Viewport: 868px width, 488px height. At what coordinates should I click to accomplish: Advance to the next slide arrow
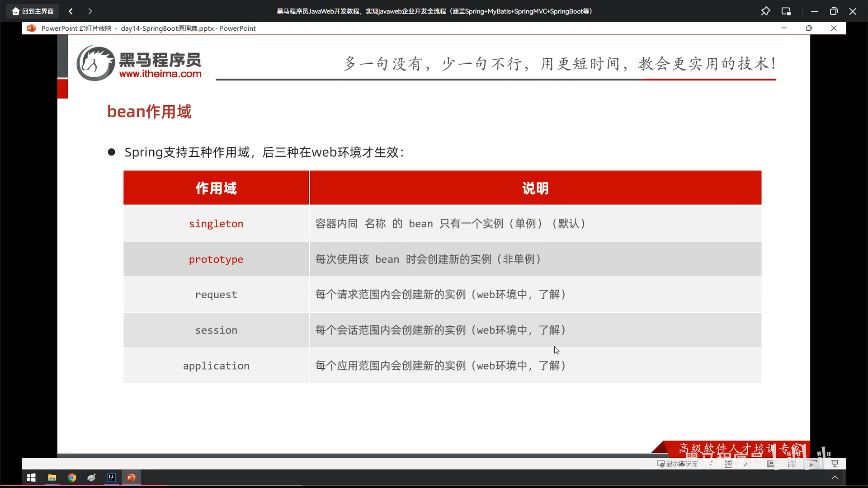pyautogui.click(x=745, y=464)
